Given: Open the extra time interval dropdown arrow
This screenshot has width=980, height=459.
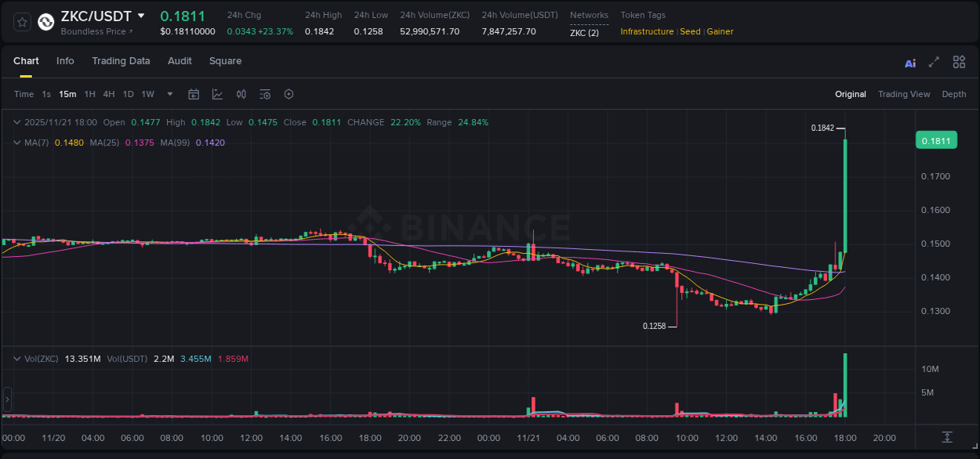Looking at the screenshot, I should 169,94.
